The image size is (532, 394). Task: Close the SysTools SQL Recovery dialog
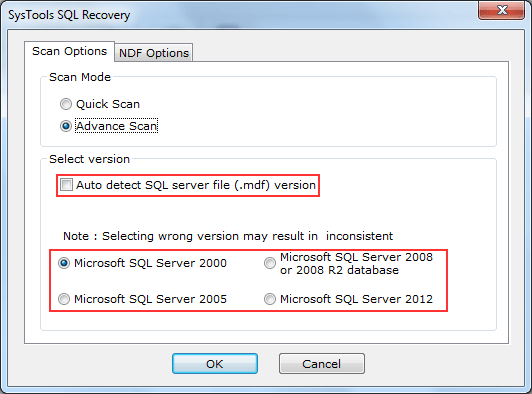501,10
